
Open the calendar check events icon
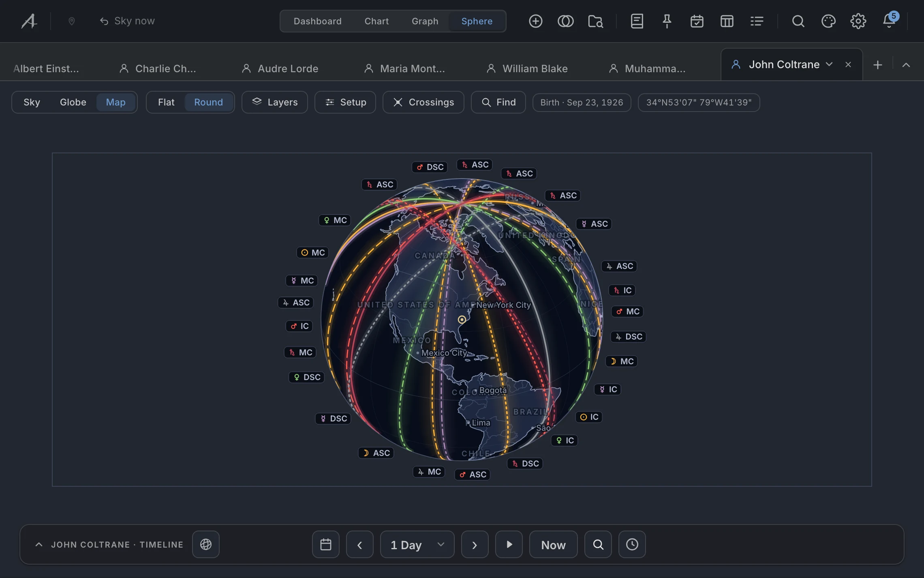pos(697,21)
